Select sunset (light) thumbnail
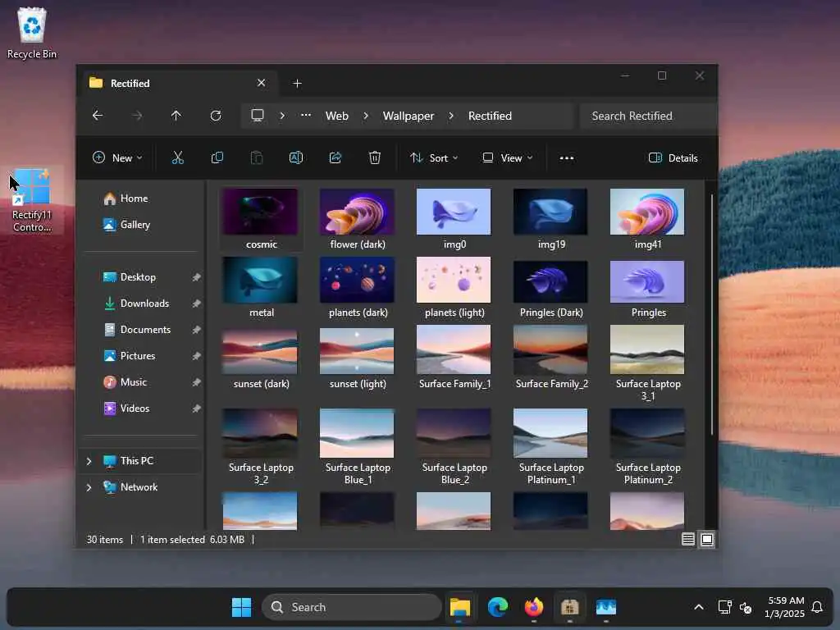Screen dimensions: 840x630 pos(358,358)
